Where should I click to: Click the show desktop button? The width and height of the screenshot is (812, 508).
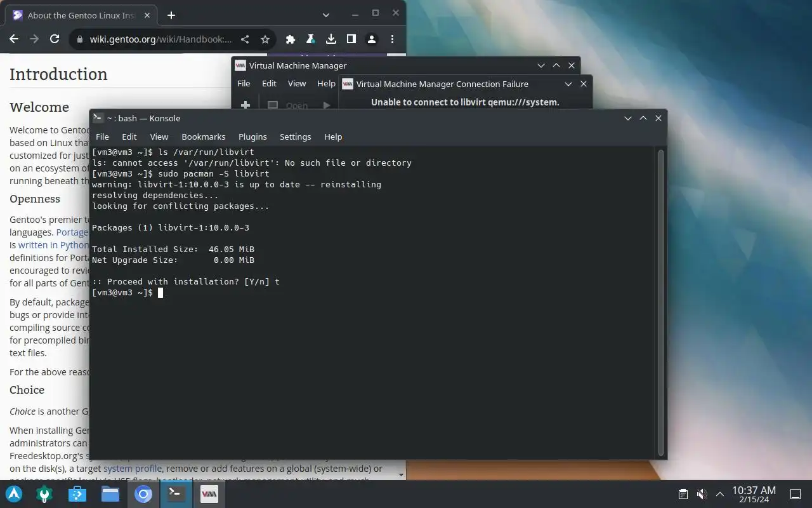796,494
